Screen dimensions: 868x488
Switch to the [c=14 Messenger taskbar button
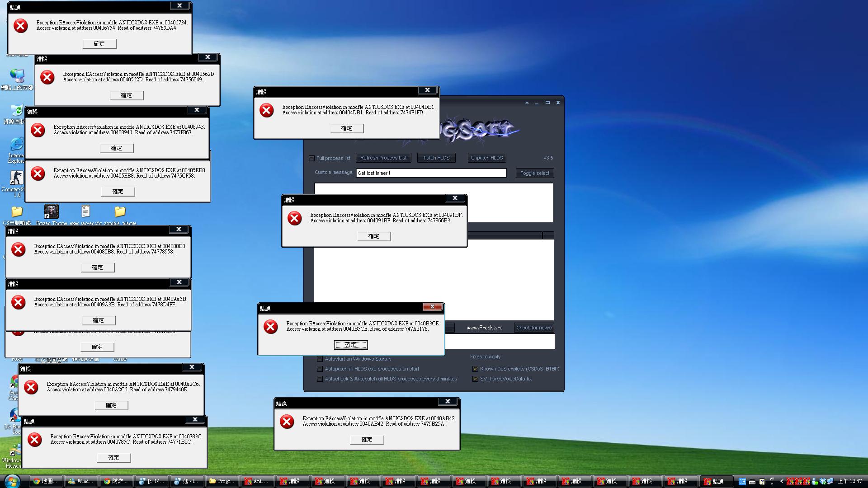click(x=152, y=481)
